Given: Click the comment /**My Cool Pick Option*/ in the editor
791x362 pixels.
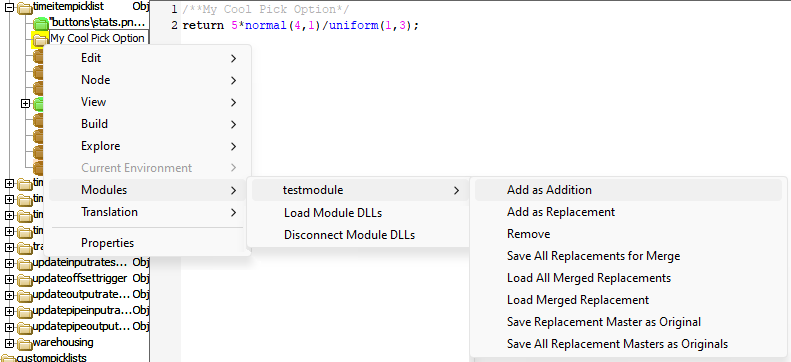Looking at the screenshot, I should click(265, 10).
